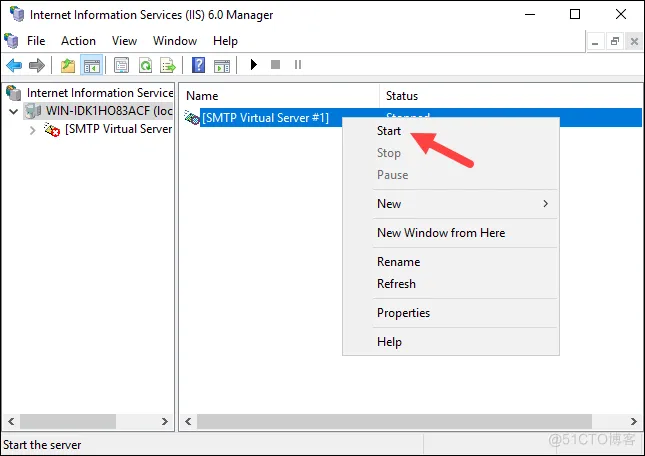
Task: Open the New submenu in context menu
Action: pos(389,204)
